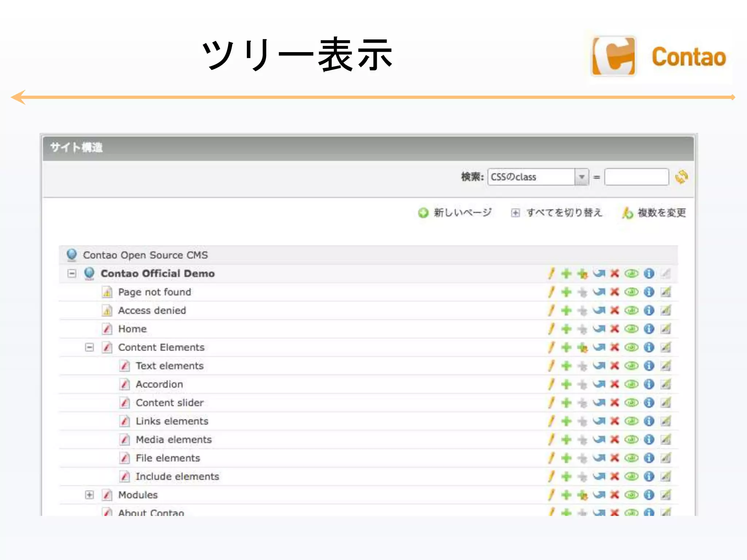Duplicate the Page not found page with green plus
Image resolution: width=747 pixels, height=560 pixels.
(x=566, y=292)
